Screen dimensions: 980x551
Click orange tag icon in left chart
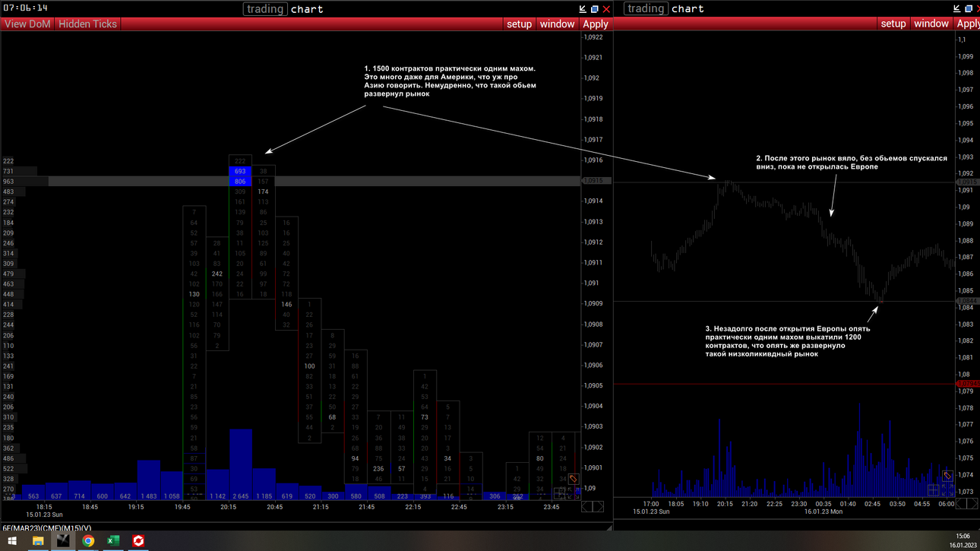574,480
